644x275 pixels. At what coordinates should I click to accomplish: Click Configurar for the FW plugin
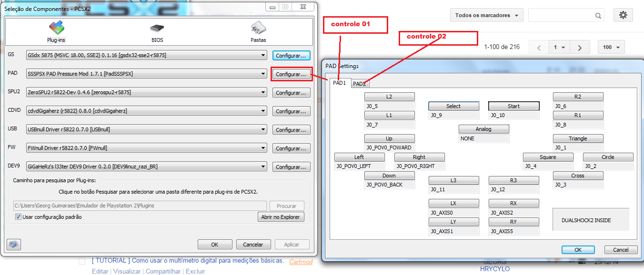click(x=291, y=148)
